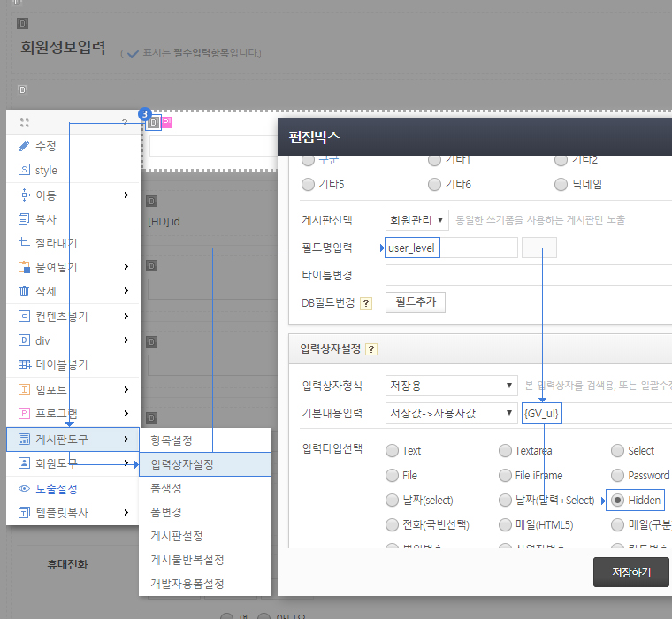Viewport: 672px width, 619px height.
Task: Click the 복사 copy icon
Action: pos(24,218)
